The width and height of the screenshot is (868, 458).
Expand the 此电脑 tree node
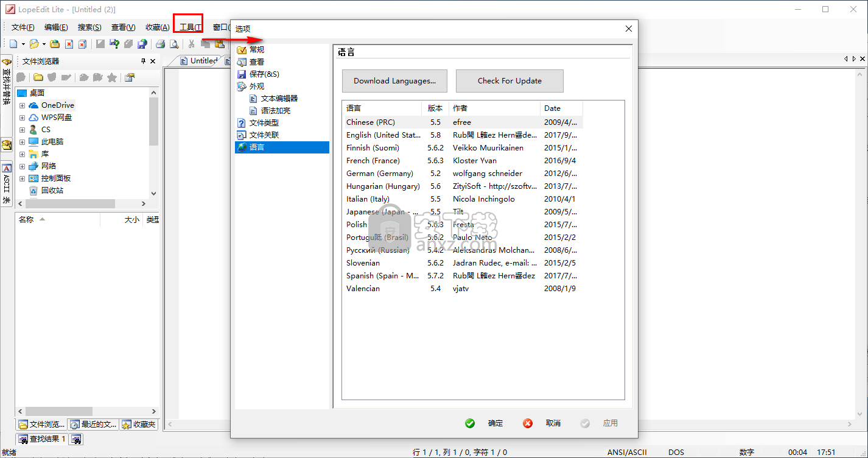pyautogui.click(x=22, y=142)
